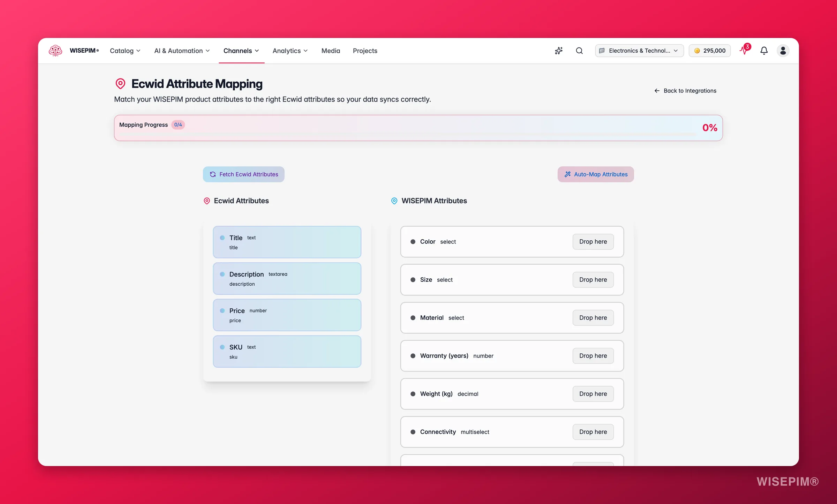The width and height of the screenshot is (837, 504).
Task: Click the blue dot on the SKU card
Action: (222, 347)
